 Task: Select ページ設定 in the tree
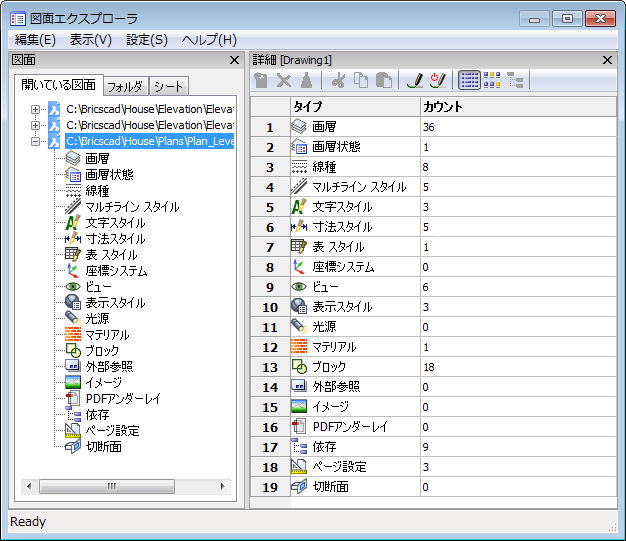pyautogui.click(x=112, y=431)
